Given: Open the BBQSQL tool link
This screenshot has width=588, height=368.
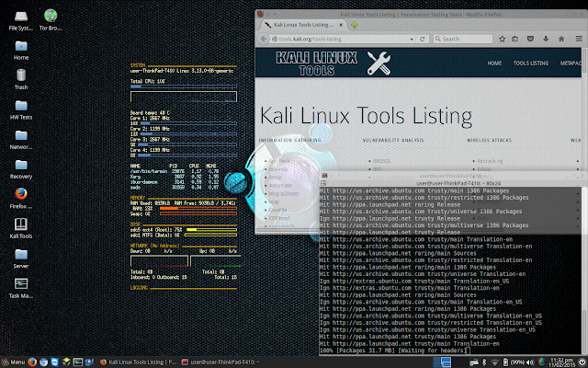Looking at the screenshot, I should coord(382,161).
